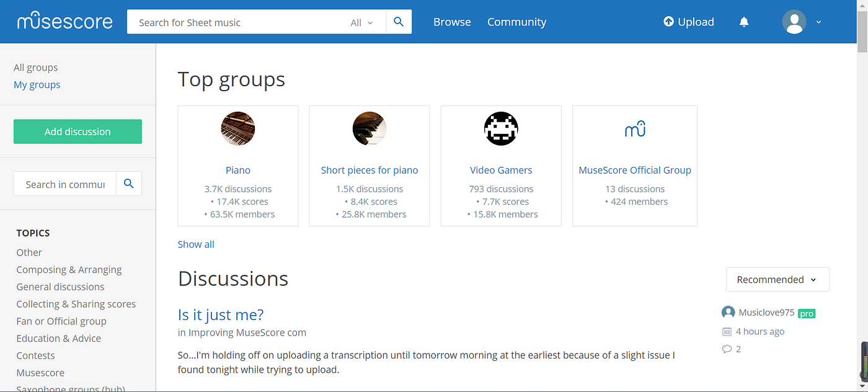Click the MuseScore Official Group logo icon
Screen dimensions: 868x392
(x=635, y=129)
